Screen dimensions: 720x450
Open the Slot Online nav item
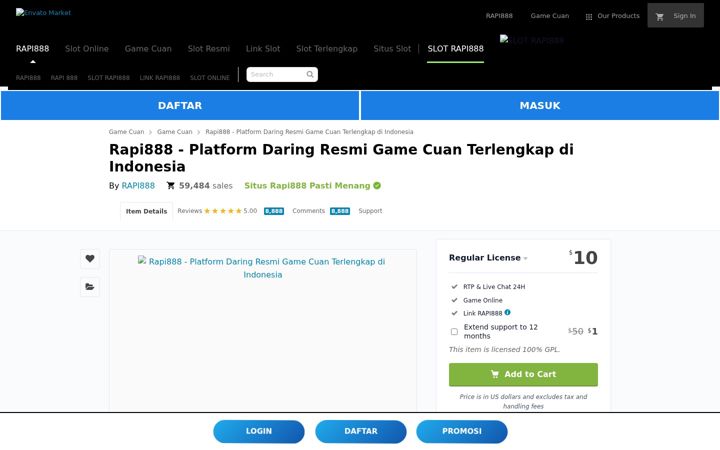click(x=87, y=49)
